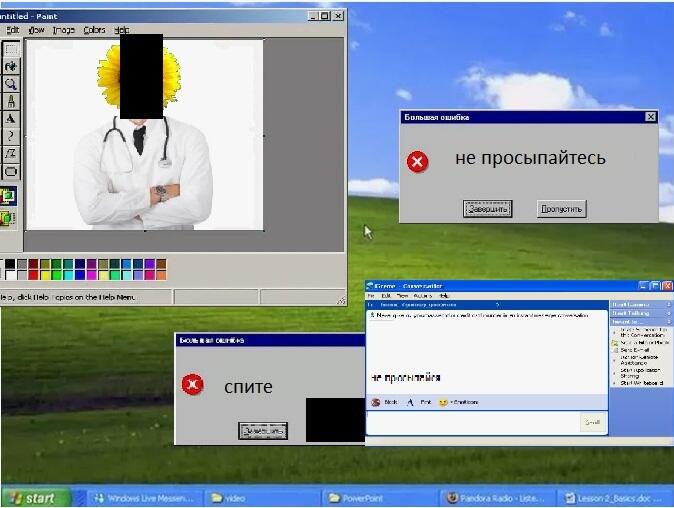The image size is (674, 508).
Task: Click the Start Whiteboard link
Action: (641, 383)
